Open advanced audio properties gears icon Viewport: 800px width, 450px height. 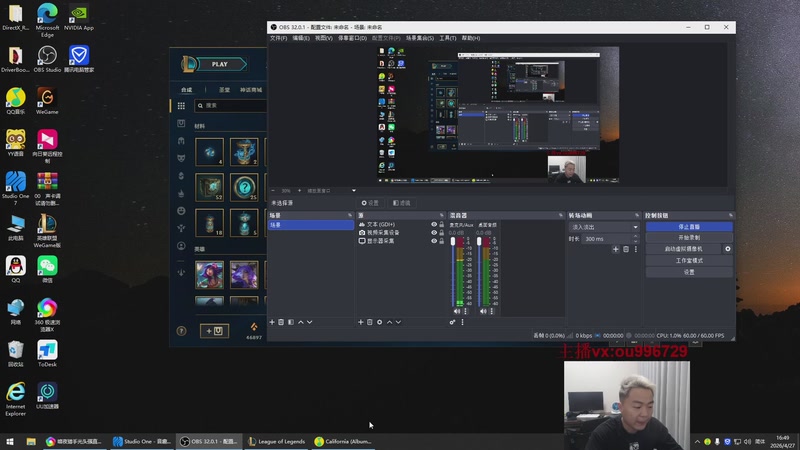point(452,322)
